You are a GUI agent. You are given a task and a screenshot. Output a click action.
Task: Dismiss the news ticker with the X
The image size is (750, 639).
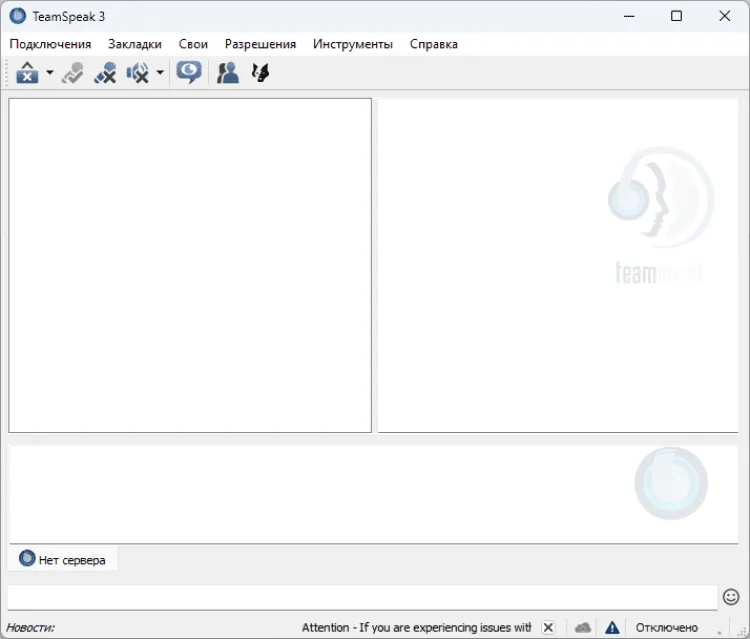click(549, 627)
